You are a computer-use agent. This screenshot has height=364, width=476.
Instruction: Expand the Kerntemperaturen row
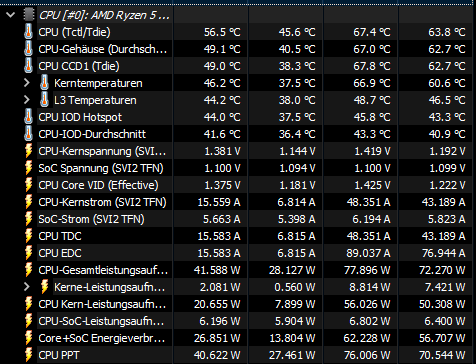pos(27,83)
